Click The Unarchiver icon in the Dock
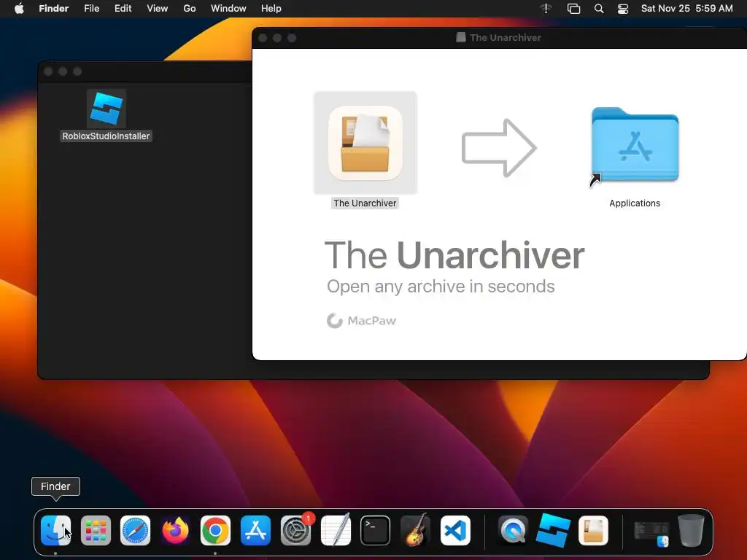 593,531
